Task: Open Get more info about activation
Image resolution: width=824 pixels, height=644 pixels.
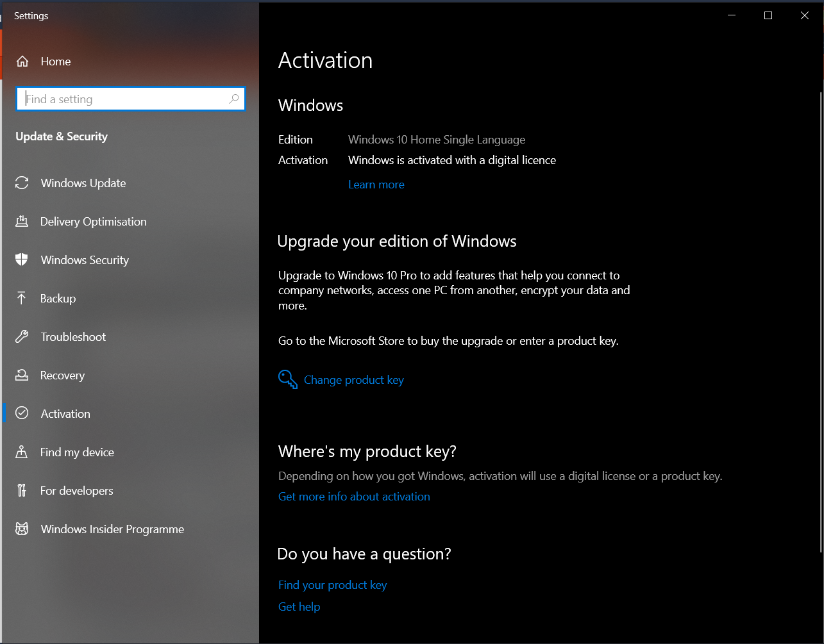Action: click(354, 497)
